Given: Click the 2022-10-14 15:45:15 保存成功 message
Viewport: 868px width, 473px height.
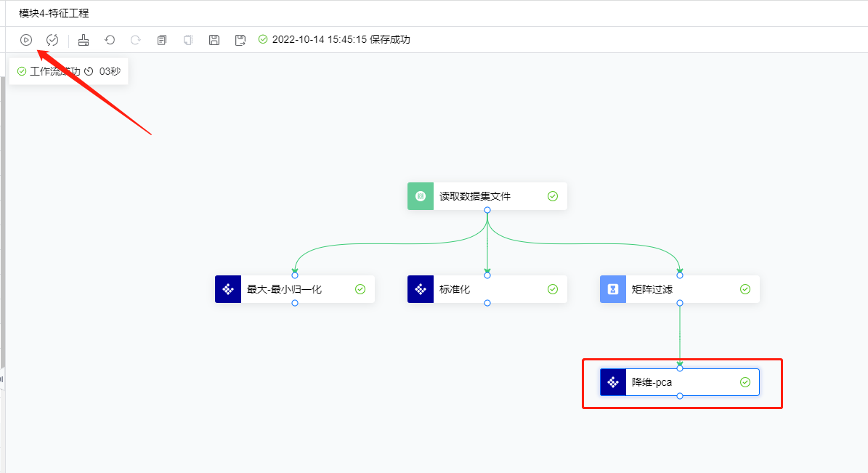Looking at the screenshot, I should point(341,39).
